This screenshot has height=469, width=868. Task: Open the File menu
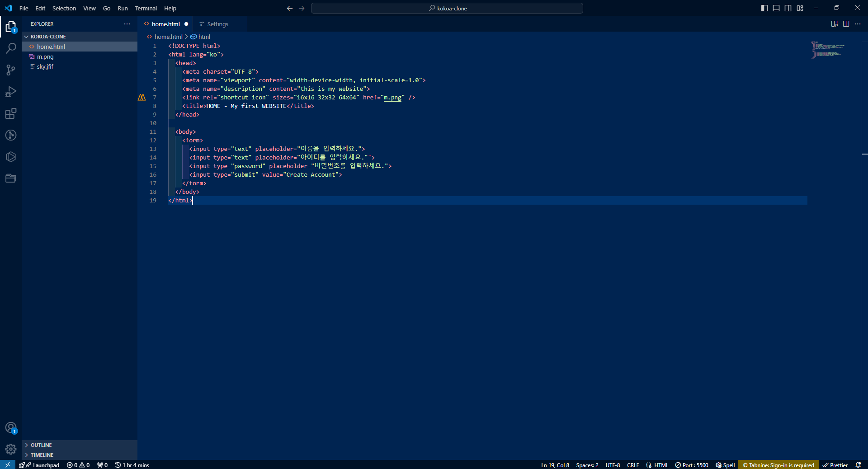click(x=24, y=8)
